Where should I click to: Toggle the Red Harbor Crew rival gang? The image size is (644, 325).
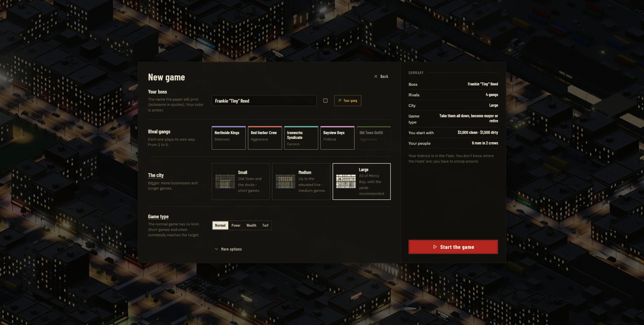coord(265,138)
